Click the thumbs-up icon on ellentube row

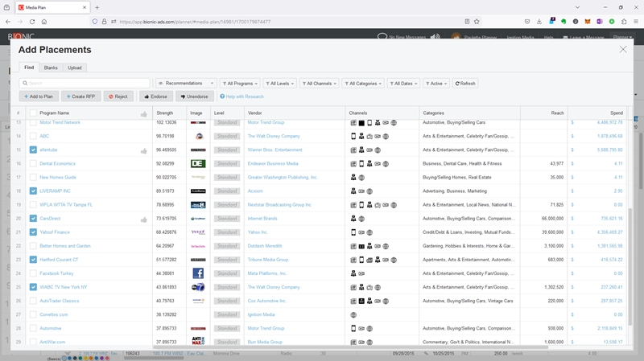click(x=144, y=151)
